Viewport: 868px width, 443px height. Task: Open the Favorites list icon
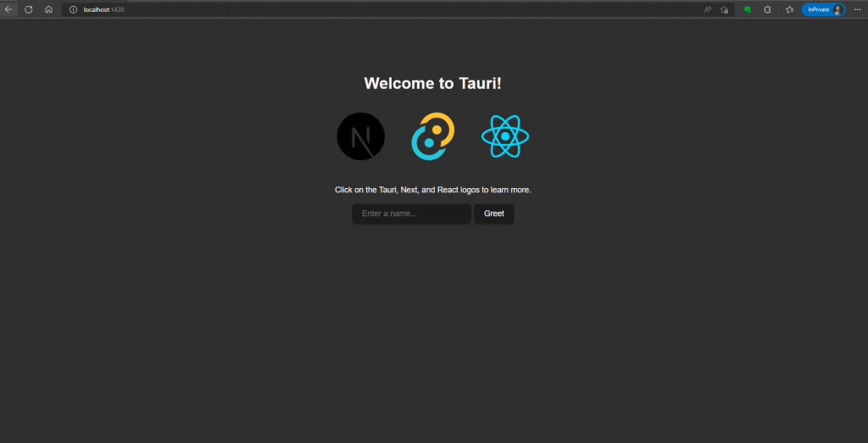click(790, 9)
